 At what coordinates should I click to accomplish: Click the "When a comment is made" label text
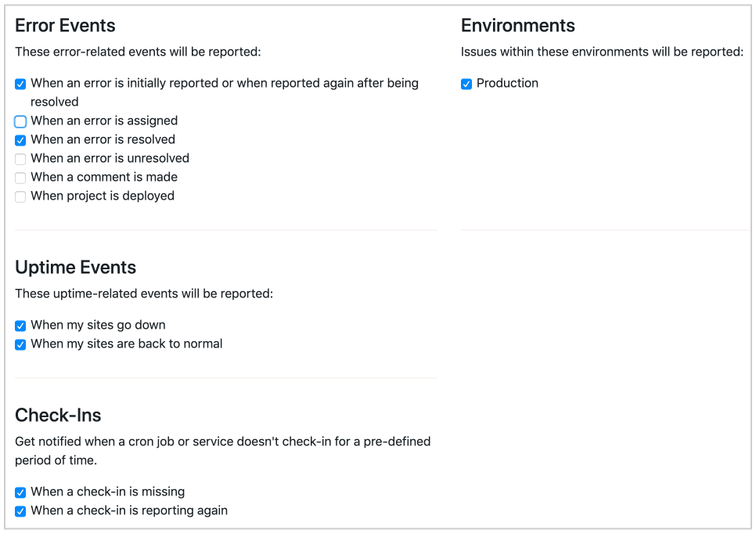point(103,177)
